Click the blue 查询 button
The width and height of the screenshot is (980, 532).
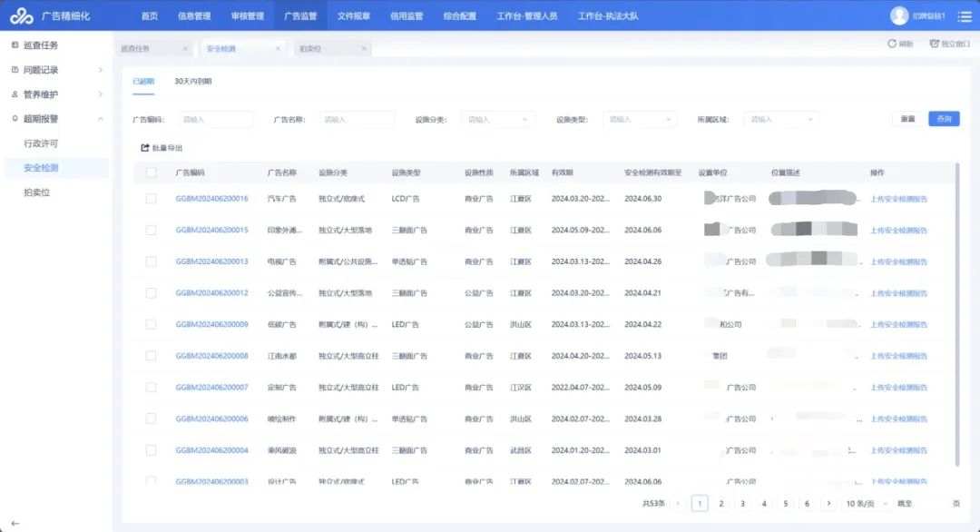944,119
